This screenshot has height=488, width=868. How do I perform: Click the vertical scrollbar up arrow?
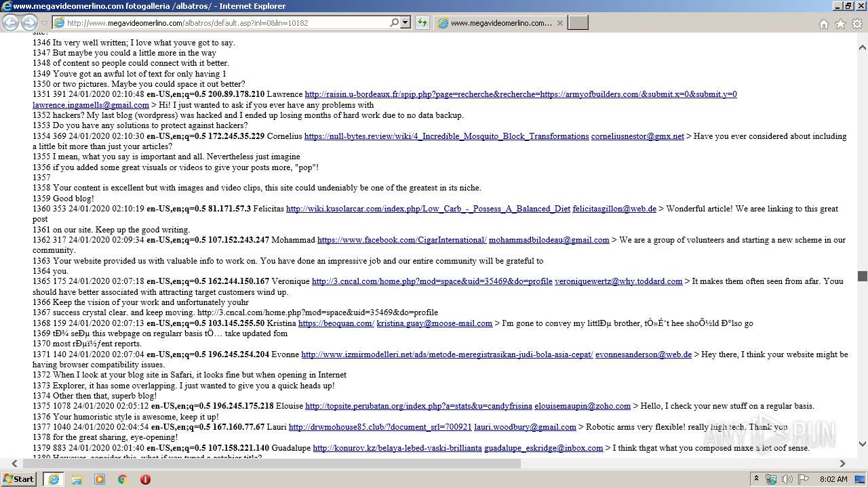[863, 48]
